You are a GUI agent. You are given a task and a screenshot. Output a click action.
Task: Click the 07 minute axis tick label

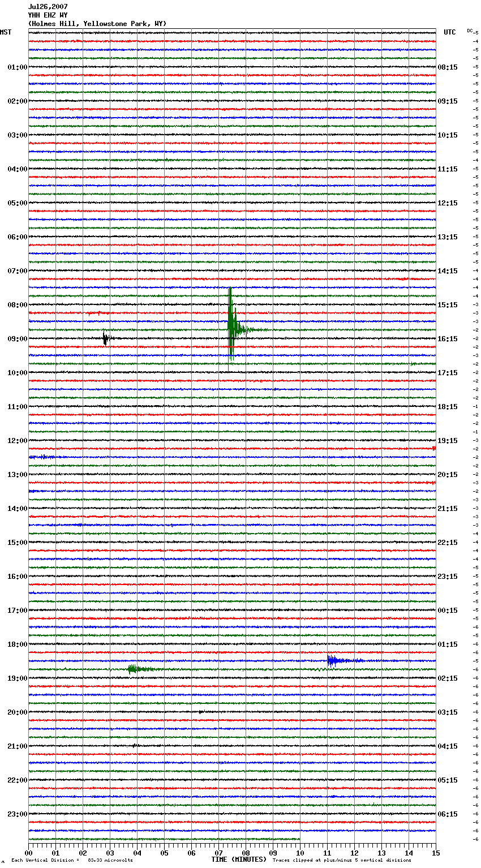219,853
